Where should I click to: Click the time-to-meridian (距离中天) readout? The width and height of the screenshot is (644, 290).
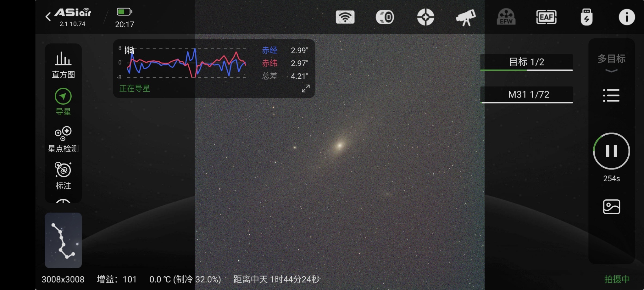[276, 279]
